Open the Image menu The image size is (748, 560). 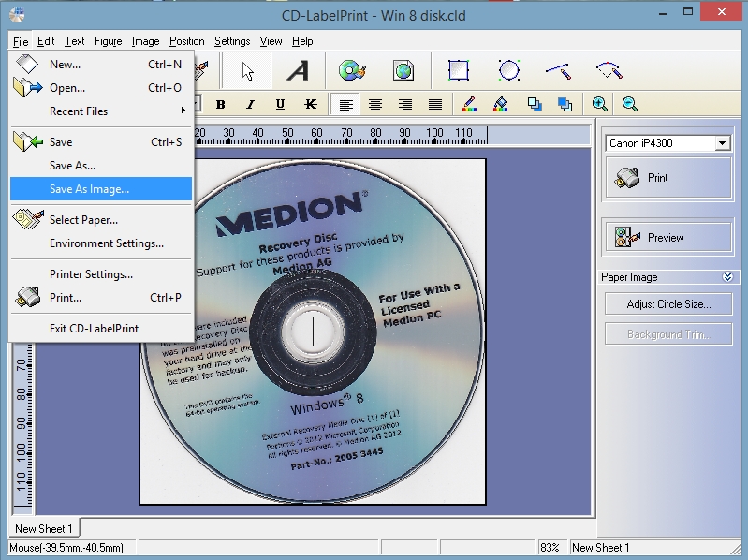(x=145, y=41)
